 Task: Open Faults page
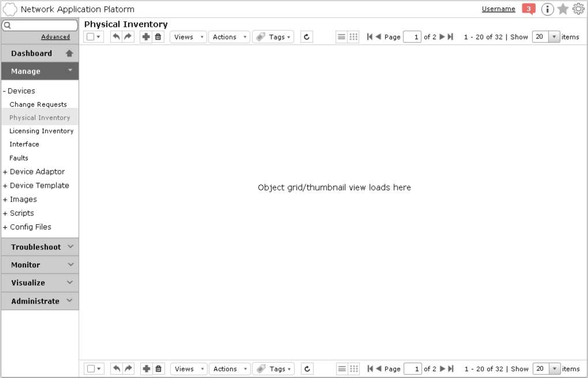[x=19, y=158]
